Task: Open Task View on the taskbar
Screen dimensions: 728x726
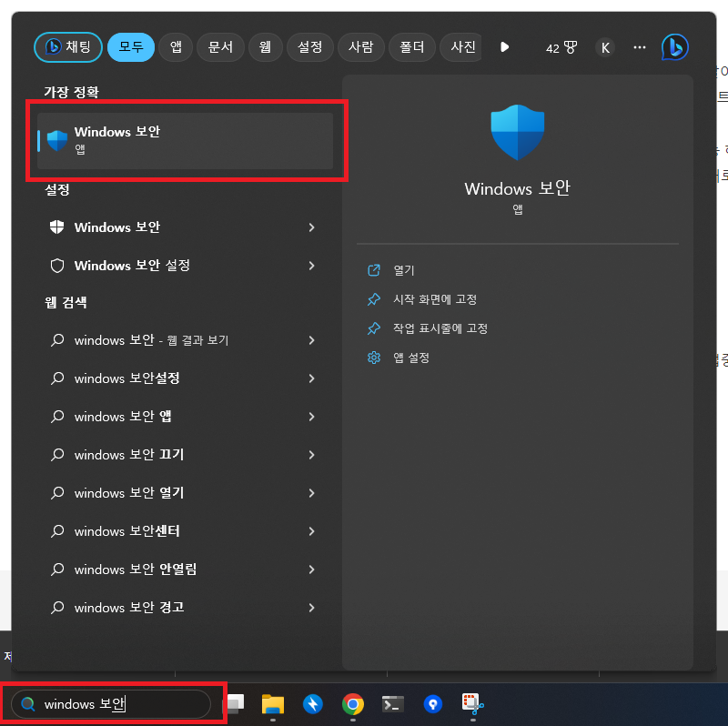Action: (x=236, y=704)
